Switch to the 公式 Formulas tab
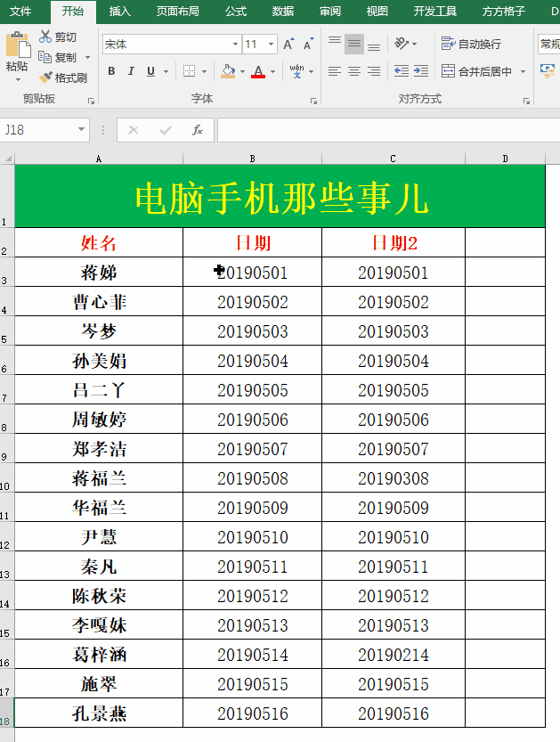The height and width of the screenshot is (742, 560). (236, 12)
